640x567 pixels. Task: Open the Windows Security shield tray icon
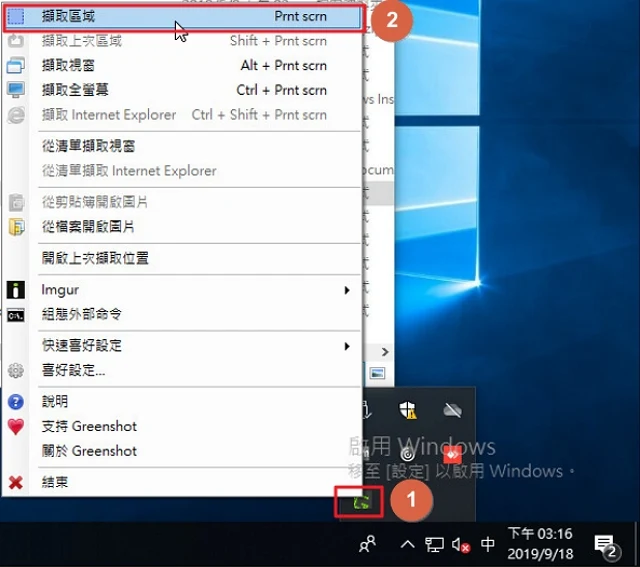(407, 410)
